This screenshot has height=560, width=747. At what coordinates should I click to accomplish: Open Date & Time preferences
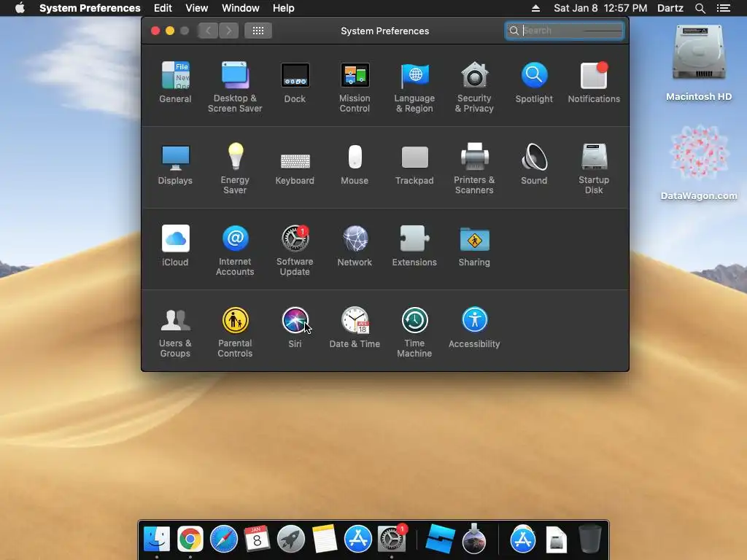point(355,327)
